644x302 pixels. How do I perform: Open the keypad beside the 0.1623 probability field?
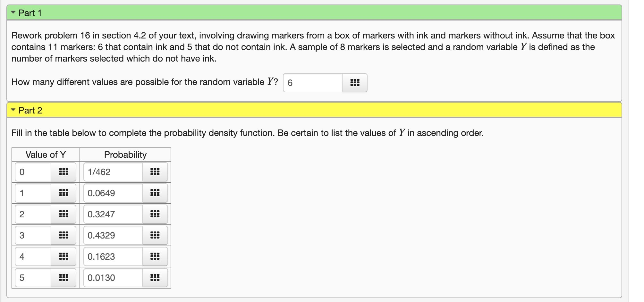(x=156, y=256)
